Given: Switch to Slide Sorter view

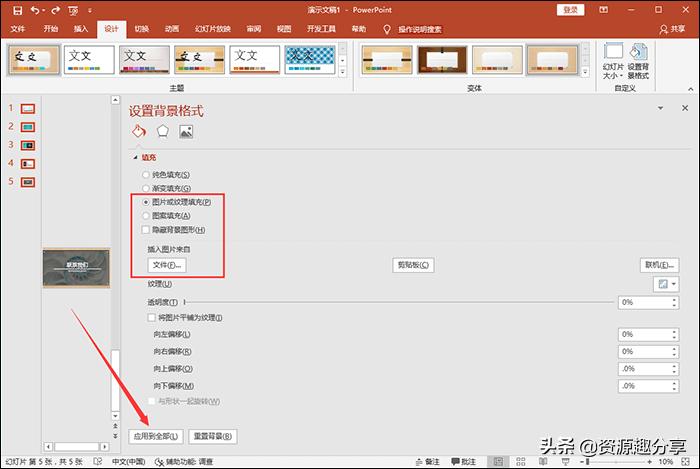Looking at the screenshot, I should point(521,461).
